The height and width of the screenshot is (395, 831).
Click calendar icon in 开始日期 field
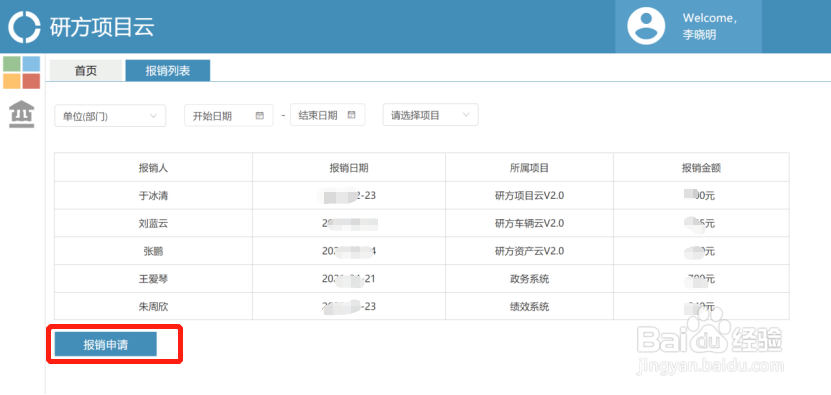pos(260,116)
